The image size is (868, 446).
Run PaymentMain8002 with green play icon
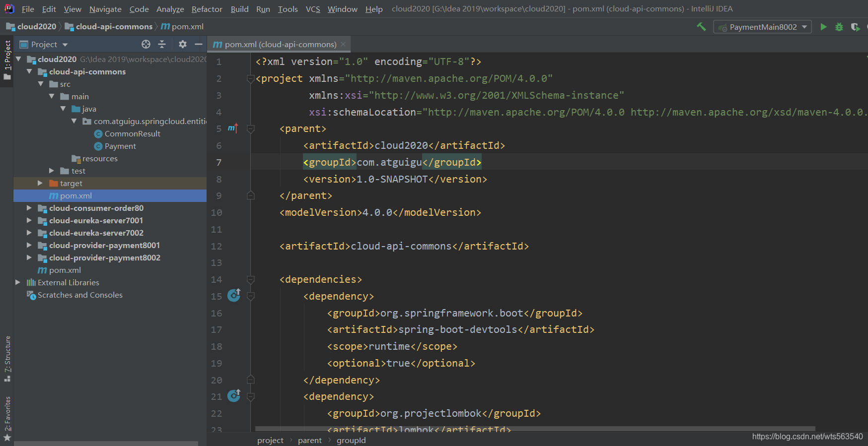click(x=823, y=27)
